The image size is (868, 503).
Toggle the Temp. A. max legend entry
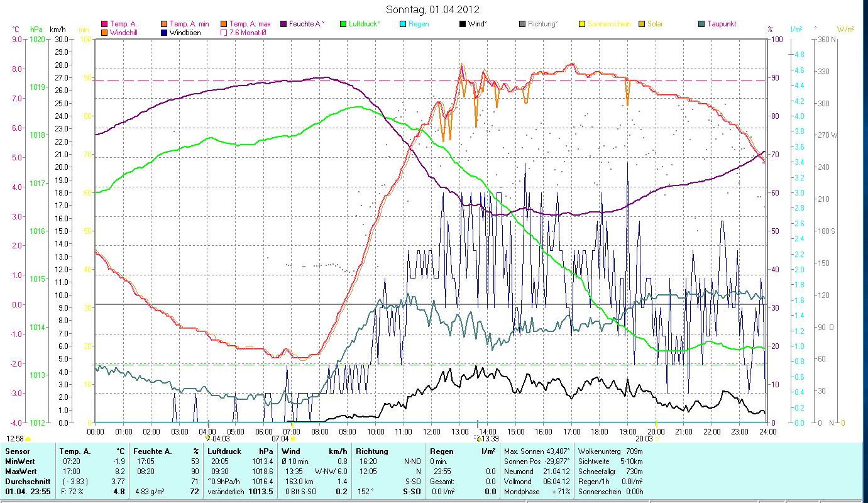coord(224,24)
